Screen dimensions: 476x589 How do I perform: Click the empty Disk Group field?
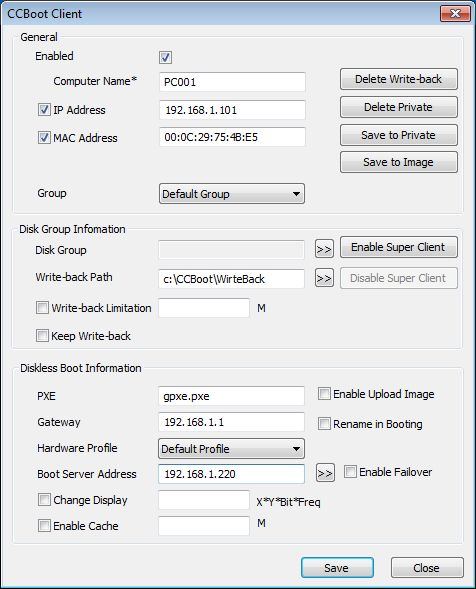click(231, 250)
